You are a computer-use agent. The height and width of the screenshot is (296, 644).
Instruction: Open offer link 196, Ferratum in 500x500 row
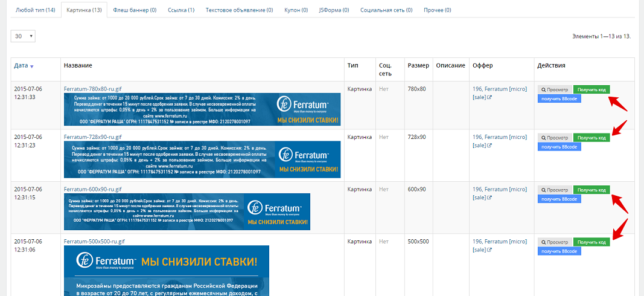coord(499,241)
